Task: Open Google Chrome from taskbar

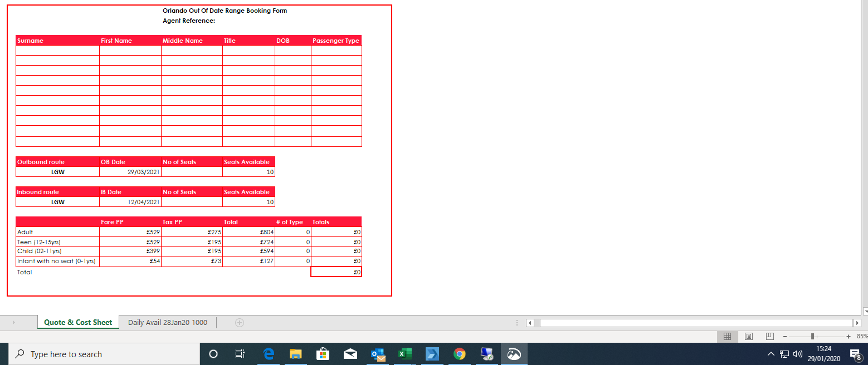Action: point(460,354)
